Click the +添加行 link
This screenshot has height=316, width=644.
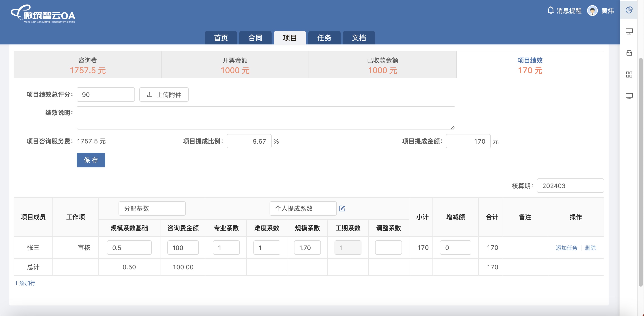[25, 283]
